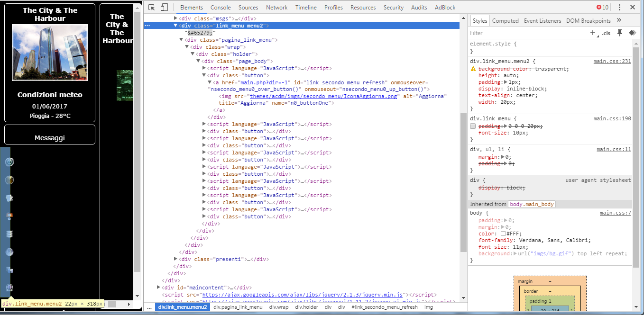Go to the Network tab
644x315 pixels.
[x=277, y=8]
